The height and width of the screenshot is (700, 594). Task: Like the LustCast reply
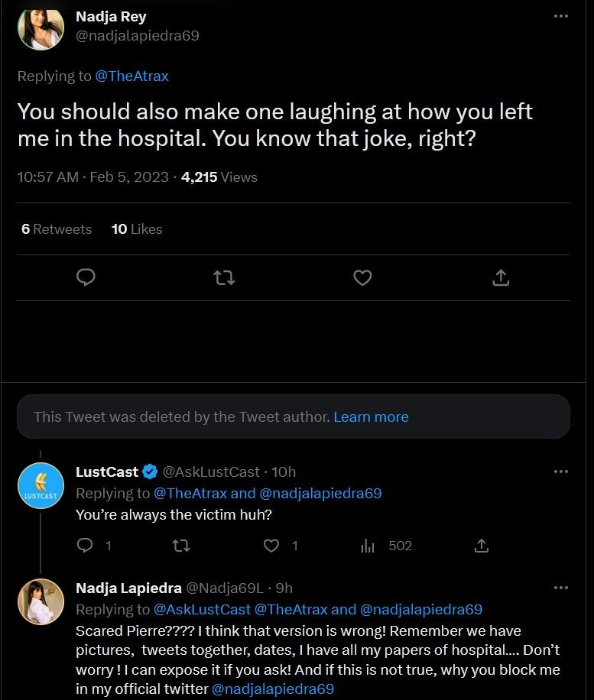pyautogui.click(x=271, y=545)
